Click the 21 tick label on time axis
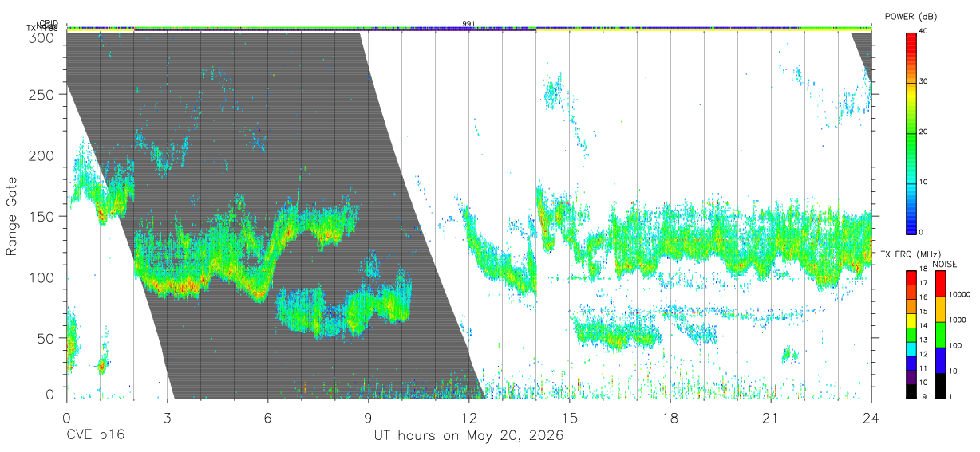The height and width of the screenshot is (452, 980). pyautogui.click(x=771, y=418)
